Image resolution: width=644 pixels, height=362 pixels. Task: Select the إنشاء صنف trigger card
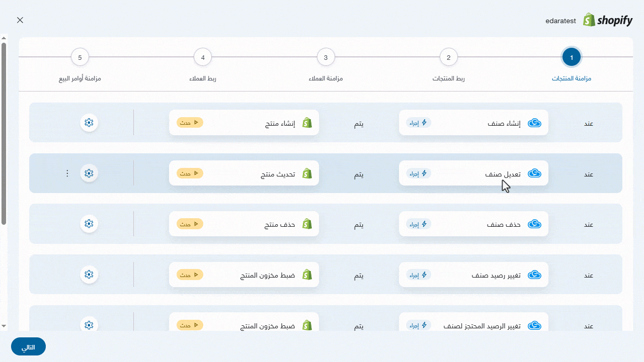click(x=473, y=123)
